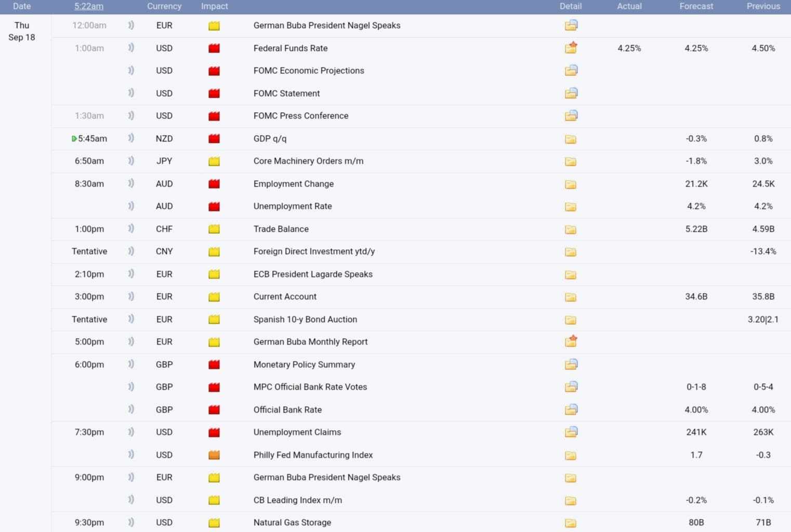Image resolution: width=791 pixels, height=532 pixels.
Task: Open detail folder for GDP q/q
Action: pyautogui.click(x=571, y=139)
